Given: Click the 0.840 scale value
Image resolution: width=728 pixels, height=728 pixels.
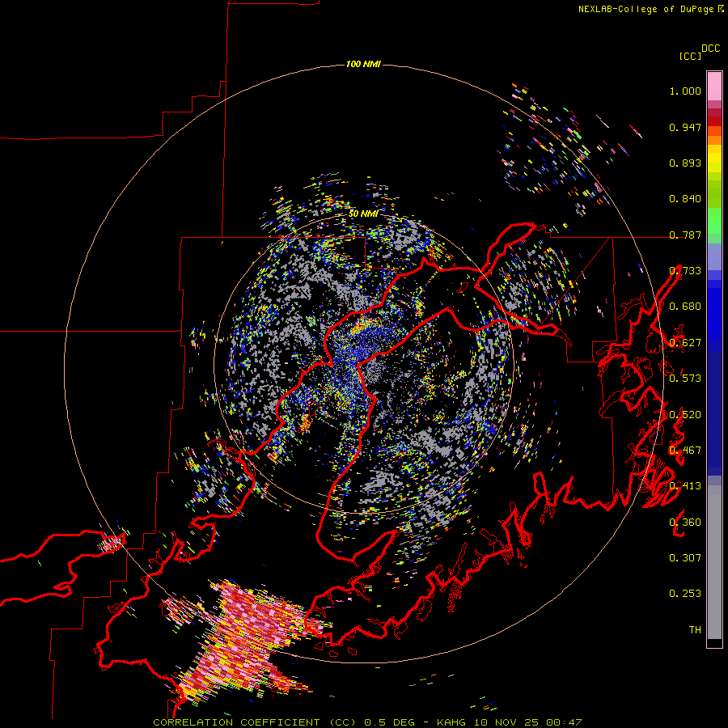Looking at the screenshot, I should click(x=685, y=199).
